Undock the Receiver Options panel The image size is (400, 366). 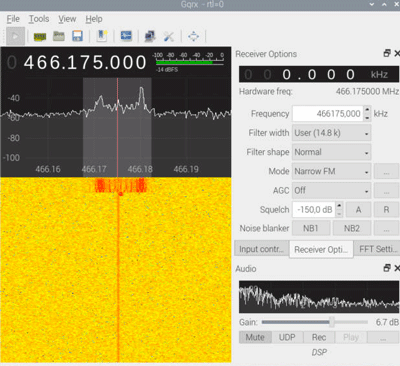click(x=387, y=53)
